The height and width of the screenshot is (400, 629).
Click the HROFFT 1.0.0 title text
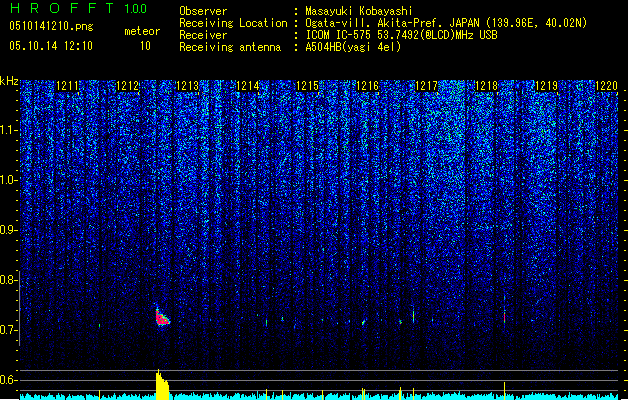(79, 8)
